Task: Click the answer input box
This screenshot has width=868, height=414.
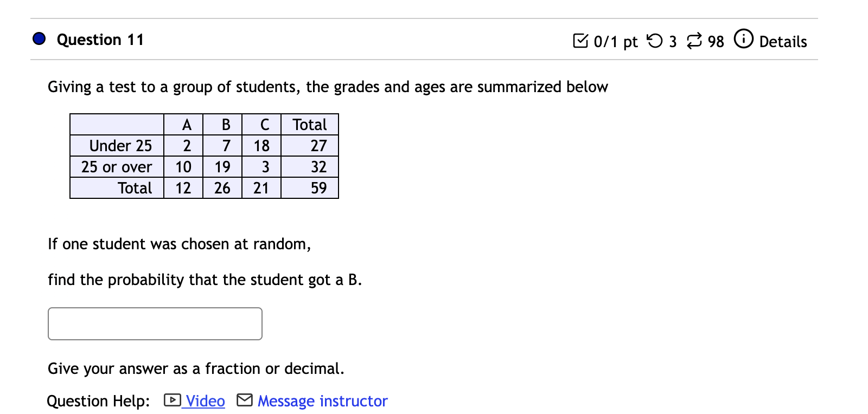Action: pos(155,324)
